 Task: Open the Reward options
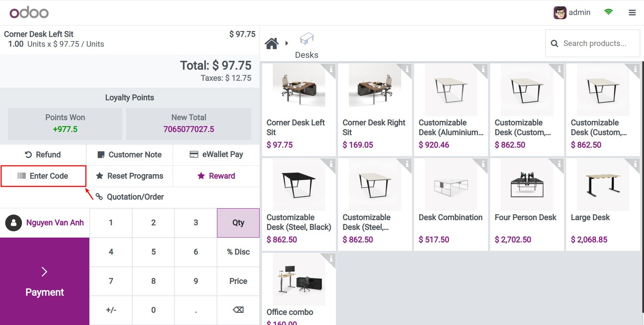click(216, 176)
